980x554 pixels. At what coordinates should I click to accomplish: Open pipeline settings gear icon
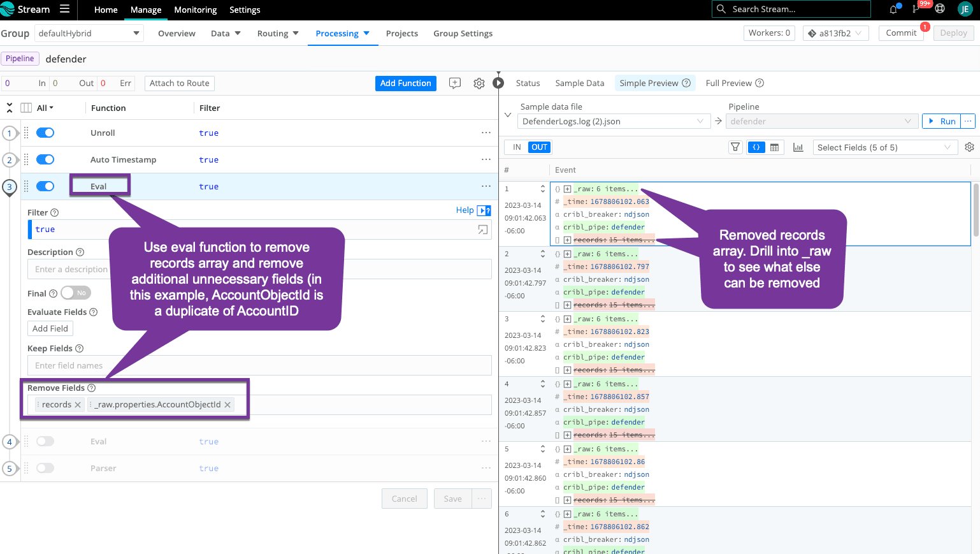pos(479,84)
